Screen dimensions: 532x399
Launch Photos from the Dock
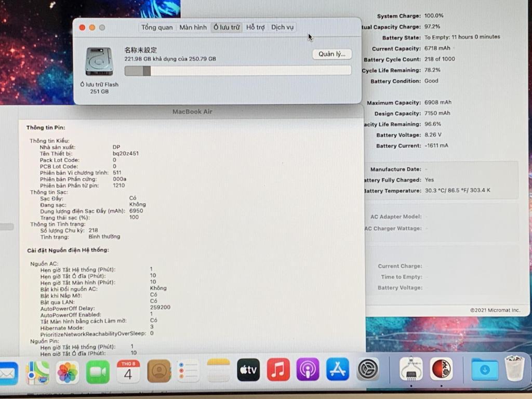pos(67,373)
